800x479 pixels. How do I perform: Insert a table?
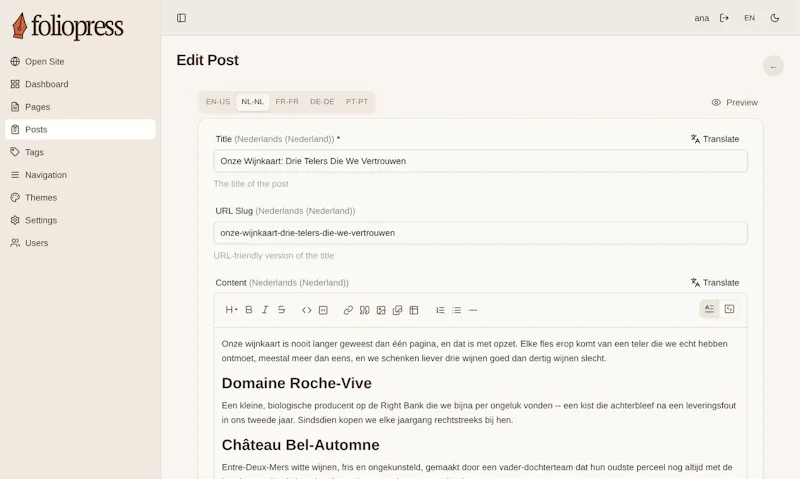click(414, 310)
